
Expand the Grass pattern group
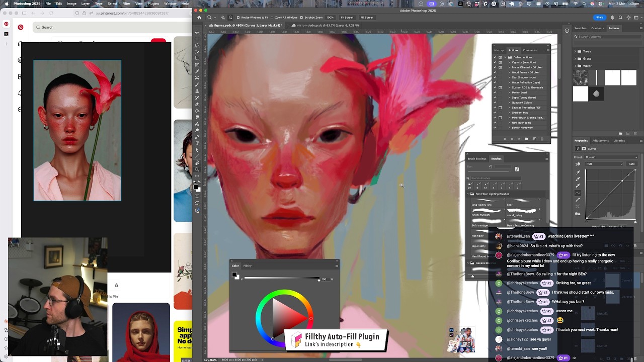point(576,59)
